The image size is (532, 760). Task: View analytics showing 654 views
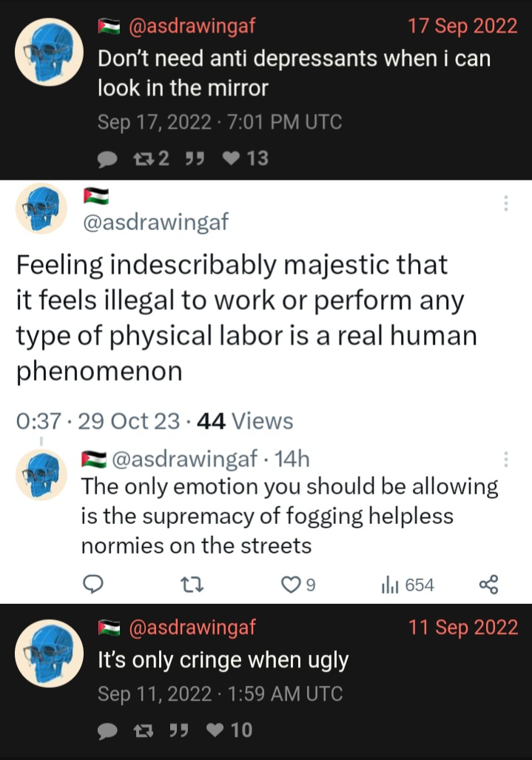click(408, 585)
